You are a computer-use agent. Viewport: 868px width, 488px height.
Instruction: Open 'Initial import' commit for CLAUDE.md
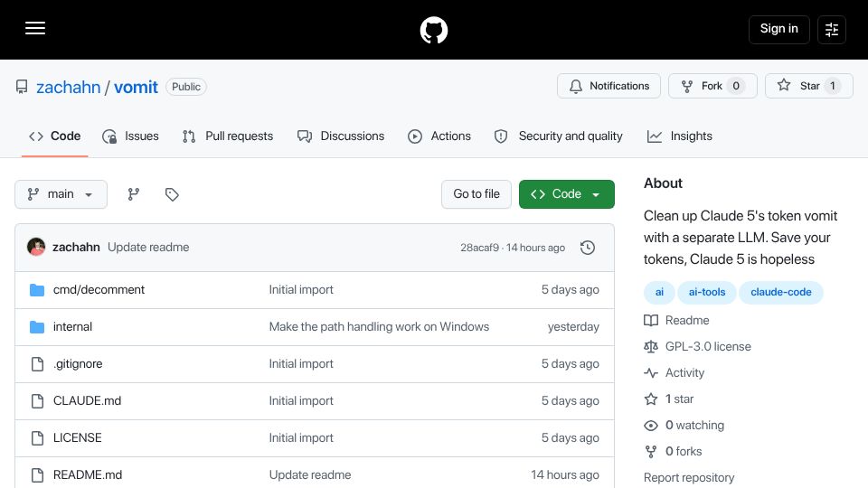pyautogui.click(x=301, y=401)
